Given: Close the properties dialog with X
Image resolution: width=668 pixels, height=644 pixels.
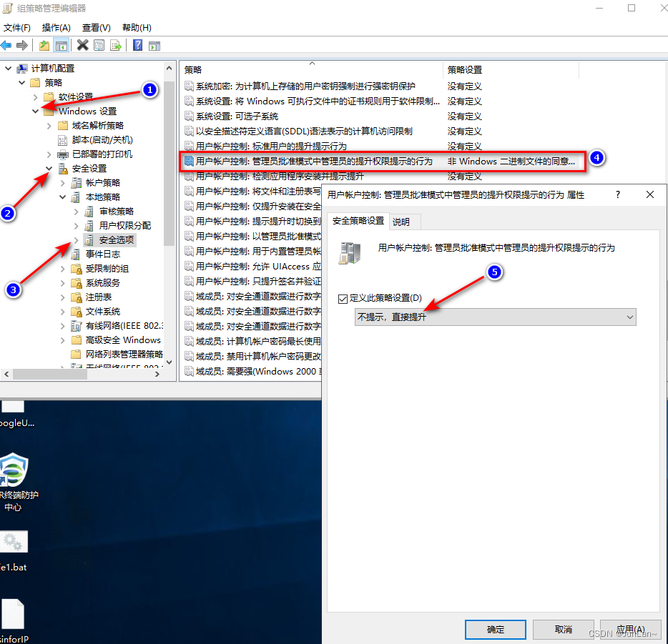Looking at the screenshot, I should [x=649, y=194].
